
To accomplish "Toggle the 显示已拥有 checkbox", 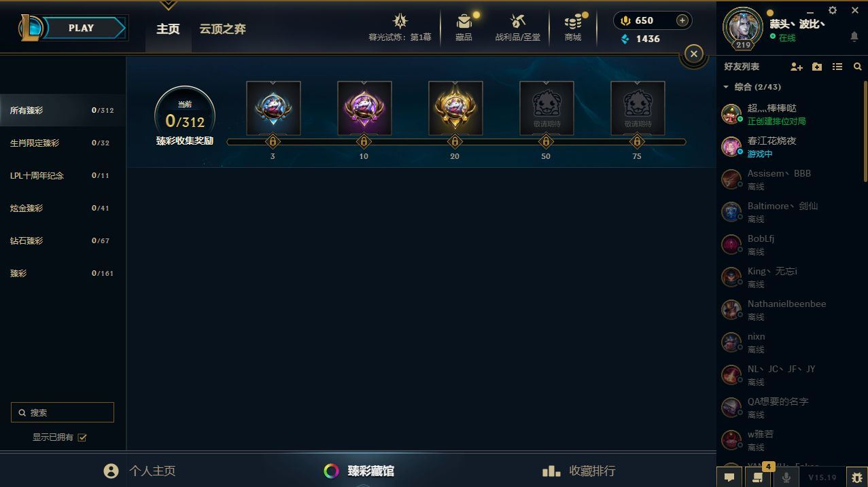I will tap(82, 437).
